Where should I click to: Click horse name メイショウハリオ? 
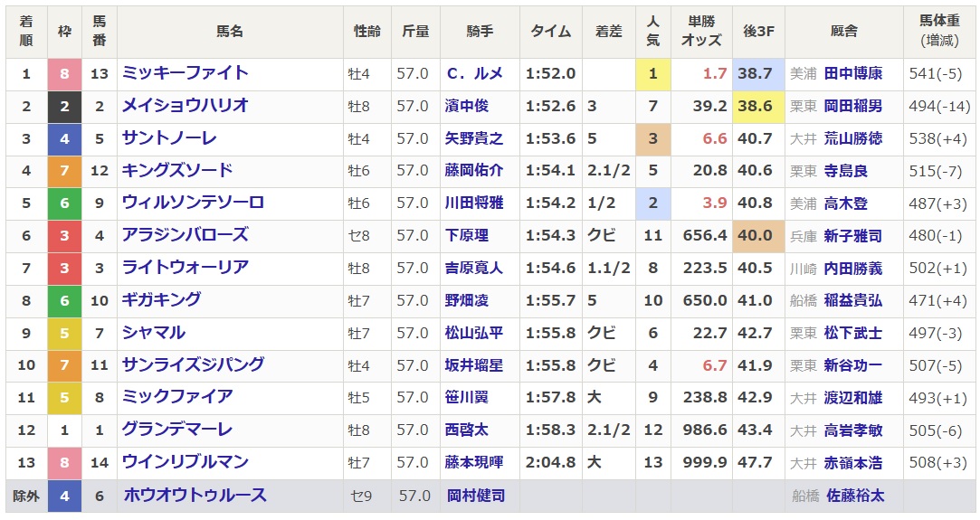pos(185,106)
